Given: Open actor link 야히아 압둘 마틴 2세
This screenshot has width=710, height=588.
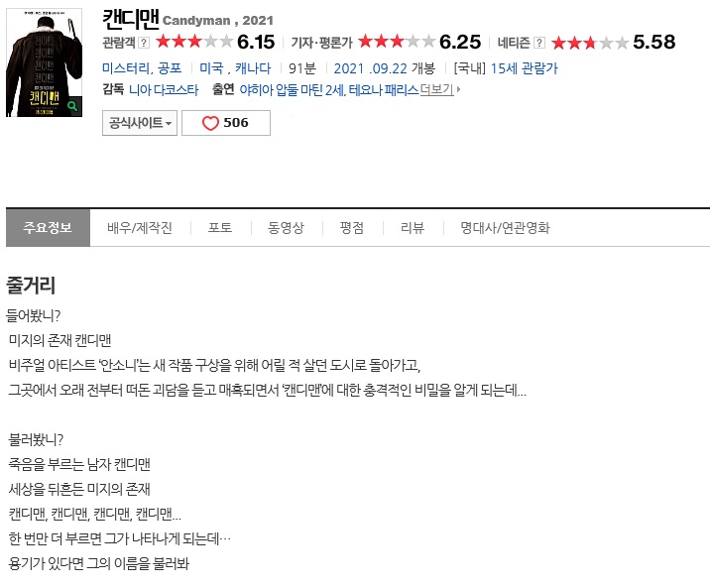Looking at the screenshot, I should coord(293,89).
